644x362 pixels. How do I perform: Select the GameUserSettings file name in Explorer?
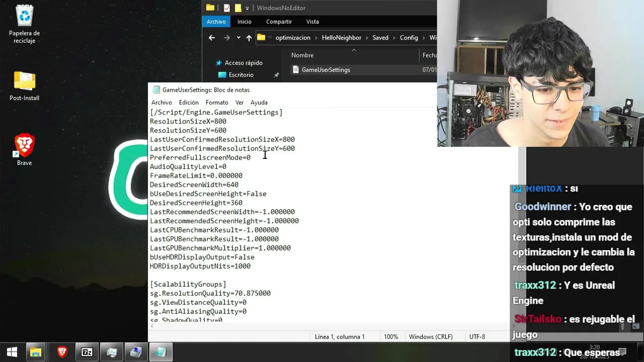click(x=326, y=70)
